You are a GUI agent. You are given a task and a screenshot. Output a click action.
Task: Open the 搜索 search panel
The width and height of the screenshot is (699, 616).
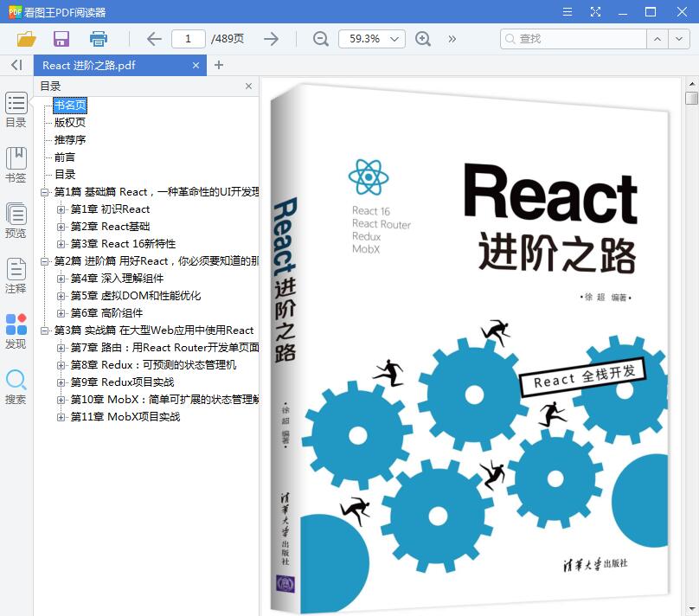pyautogui.click(x=16, y=387)
